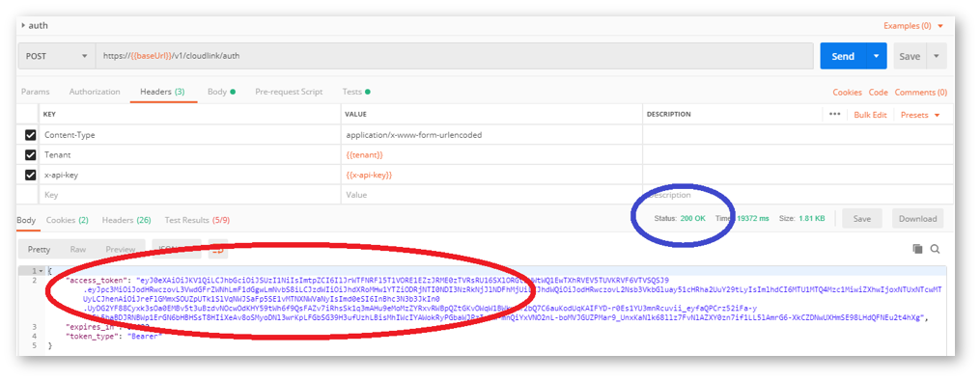The height and width of the screenshot is (381, 980).
Task: Click the {{tenant}} value cell
Action: pyautogui.click(x=492, y=155)
